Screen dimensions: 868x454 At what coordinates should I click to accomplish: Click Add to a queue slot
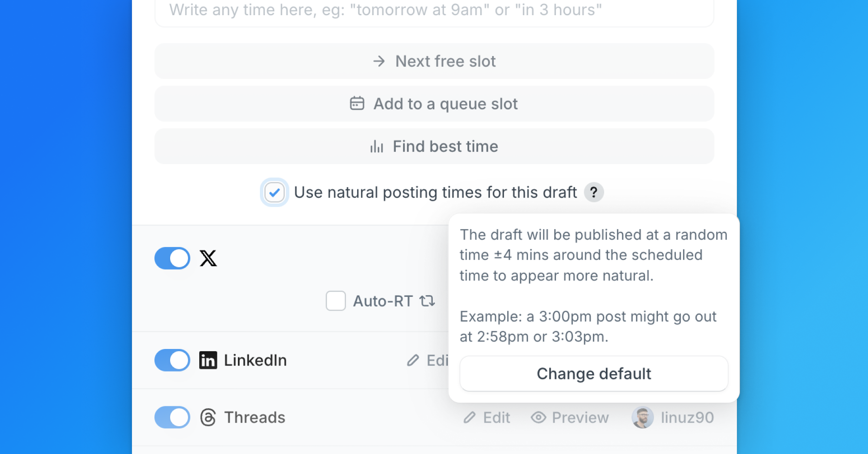click(434, 104)
